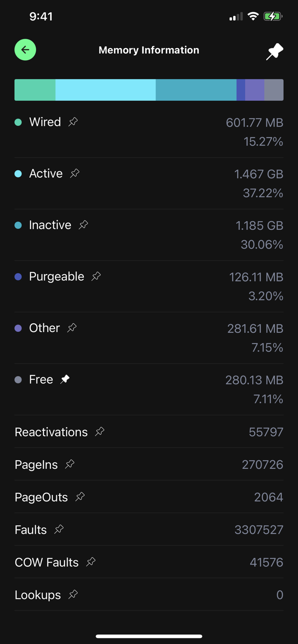Toggle pin next to Other
This screenshot has width=298, height=644.
[72, 328]
